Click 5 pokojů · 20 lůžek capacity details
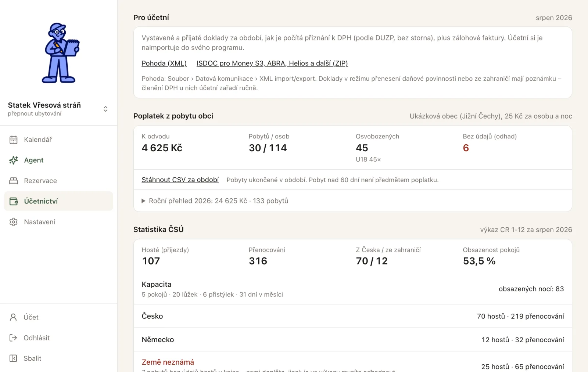Screen dimensions: 588x372 tap(212, 295)
